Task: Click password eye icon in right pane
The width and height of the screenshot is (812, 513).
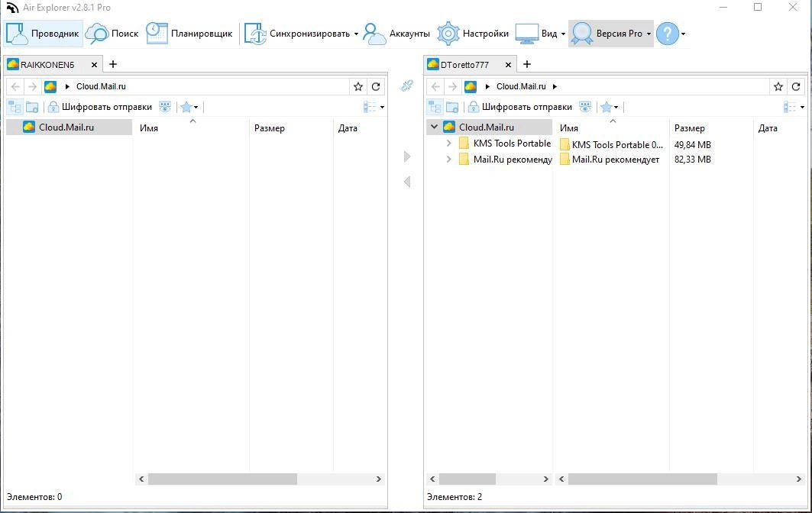Action: (x=585, y=107)
